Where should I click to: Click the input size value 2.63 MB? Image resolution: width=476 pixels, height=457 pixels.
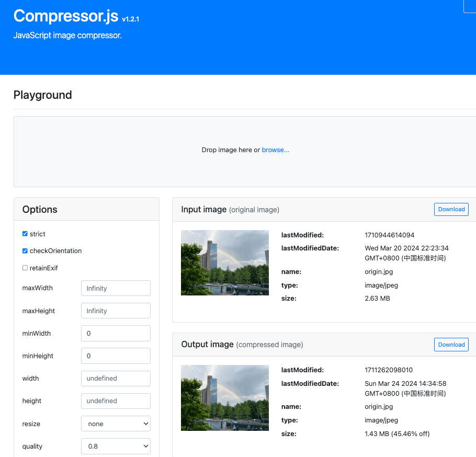[377, 298]
